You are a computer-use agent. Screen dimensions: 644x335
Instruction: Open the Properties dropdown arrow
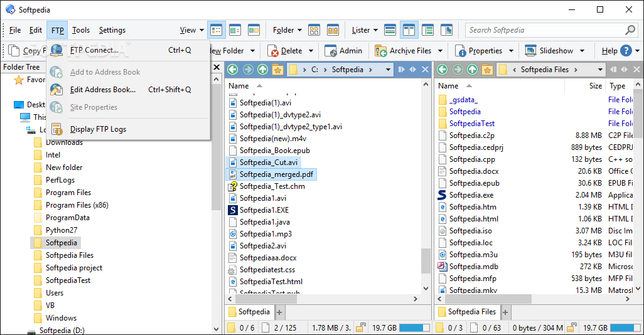pyautogui.click(x=512, y=51)
